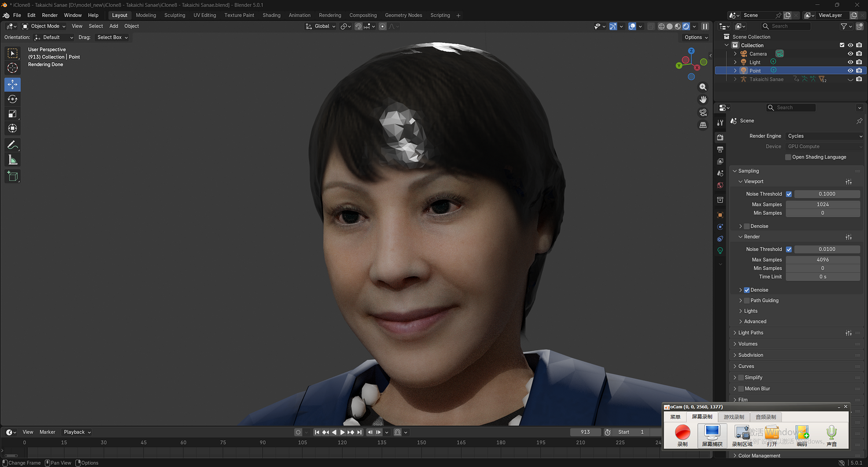
Task: Disable the Render Denoise checkbox
Action: pos(747,290)
